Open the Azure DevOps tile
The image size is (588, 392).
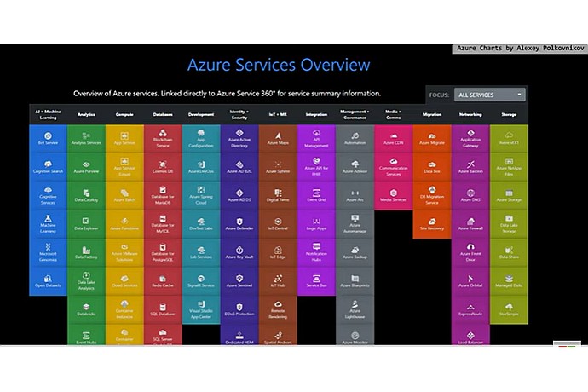(x=201, y=167)
